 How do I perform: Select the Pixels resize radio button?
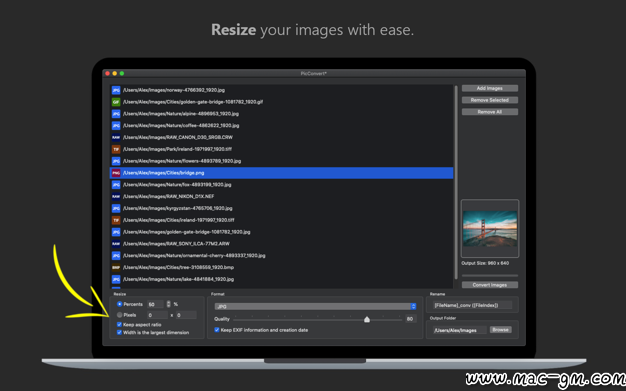[119, 315]
